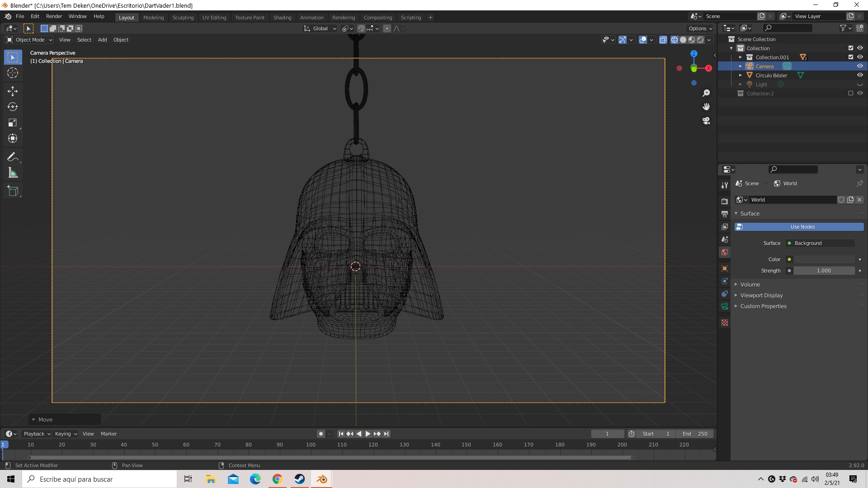Image resolution: width=868 pixels, height=488 pixels.
Task: Uncheck Collection.001 exclude checkbox
Action: tap(851, 57)
